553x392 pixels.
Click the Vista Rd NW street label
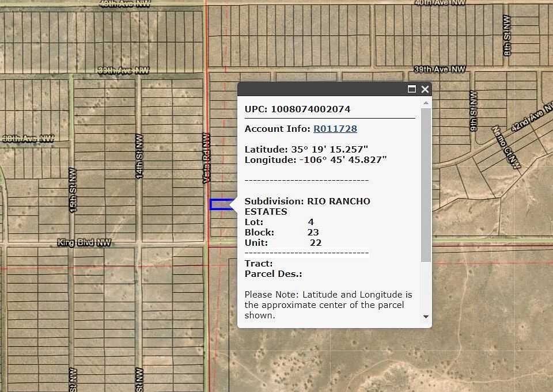tap(206, 158)
